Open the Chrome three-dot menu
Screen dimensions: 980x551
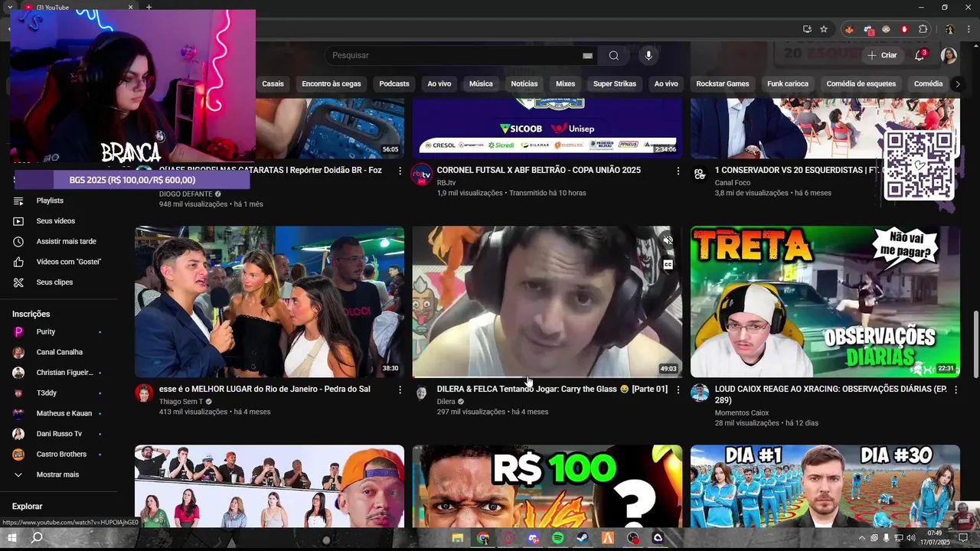969,29
